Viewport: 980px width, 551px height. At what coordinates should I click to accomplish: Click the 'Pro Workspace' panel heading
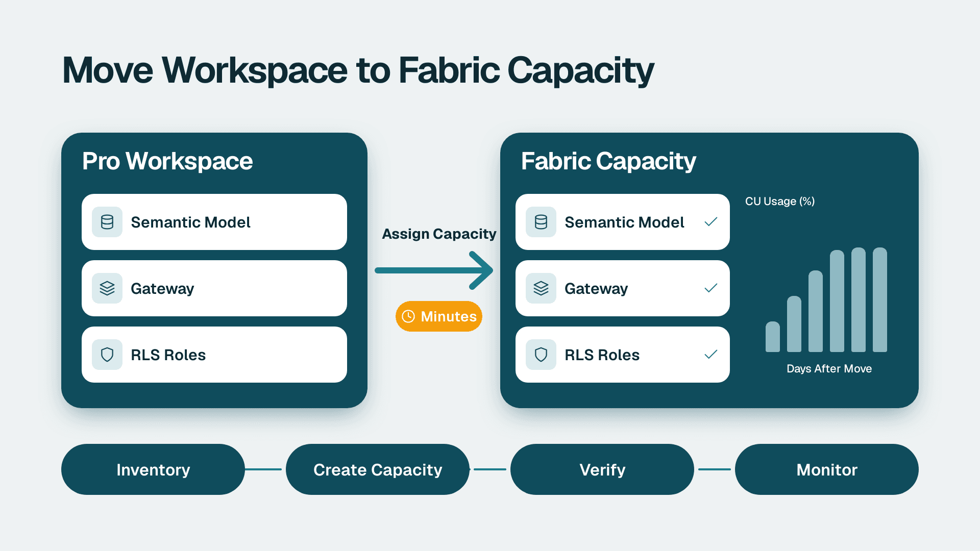[167, 161]
